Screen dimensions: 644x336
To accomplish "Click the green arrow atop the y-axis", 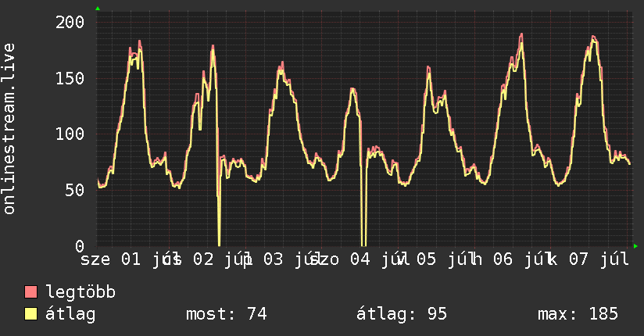I will (98, 9).
